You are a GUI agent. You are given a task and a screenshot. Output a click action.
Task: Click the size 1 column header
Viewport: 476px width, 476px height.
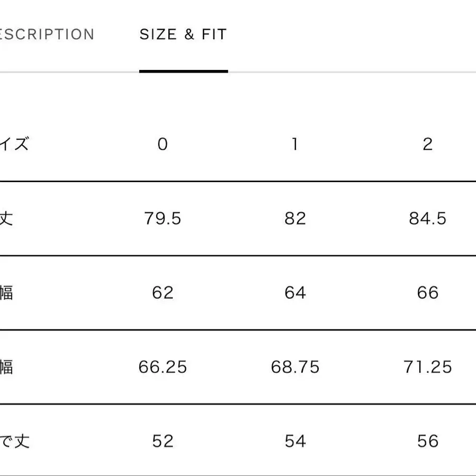click(295, 144)
